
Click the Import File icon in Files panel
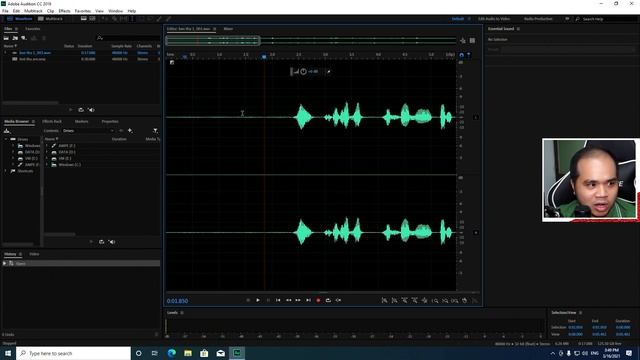15,38
